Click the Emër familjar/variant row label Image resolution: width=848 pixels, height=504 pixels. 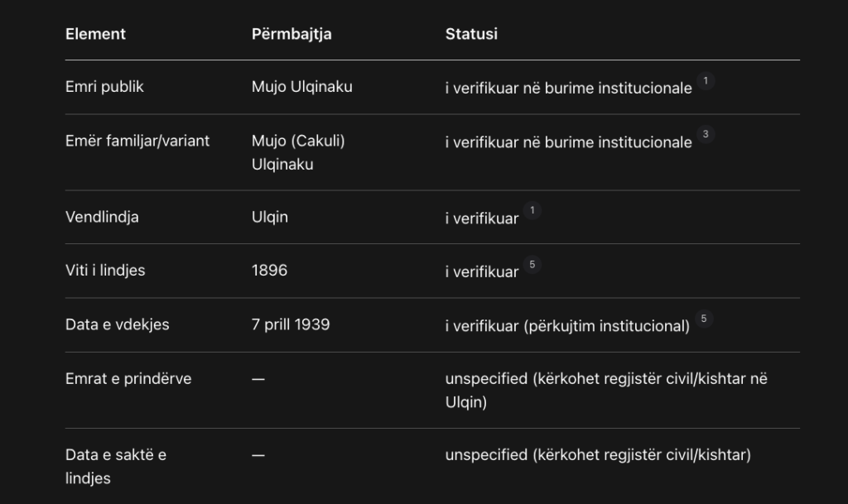pos(137,141)
